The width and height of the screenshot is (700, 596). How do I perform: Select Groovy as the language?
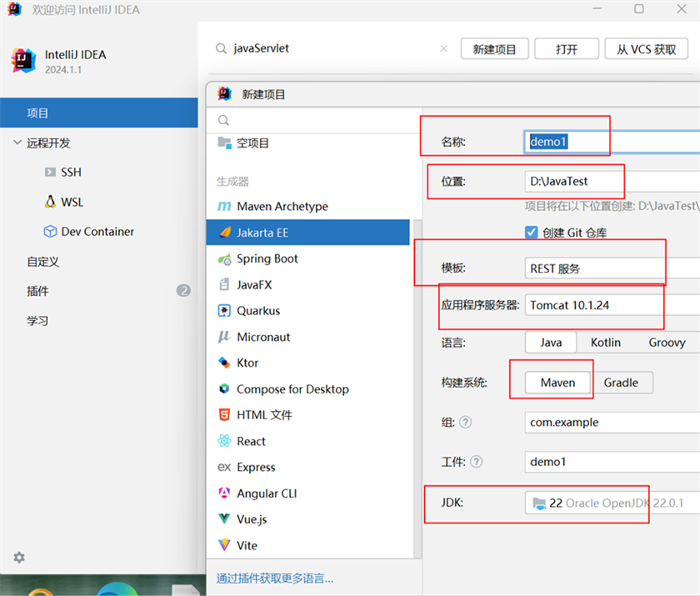click(x=667, y=343)
